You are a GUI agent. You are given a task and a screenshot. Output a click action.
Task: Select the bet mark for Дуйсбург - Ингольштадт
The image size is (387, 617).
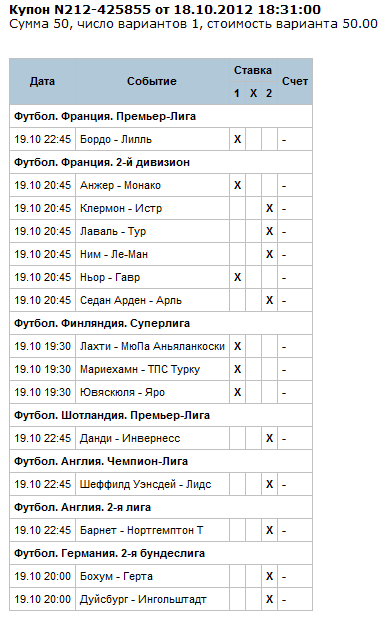point(269,599)
